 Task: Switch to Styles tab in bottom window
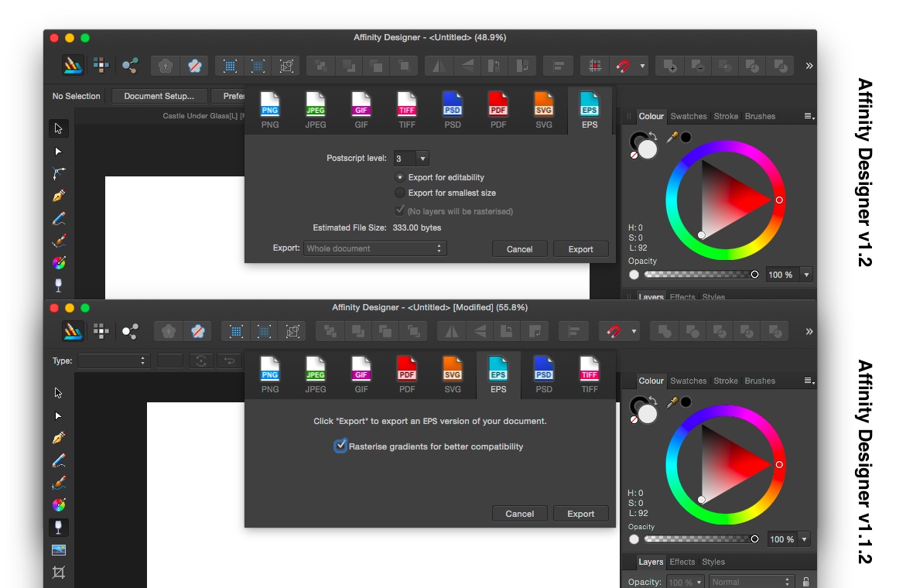pyautogui.click(x=713, y=562)
